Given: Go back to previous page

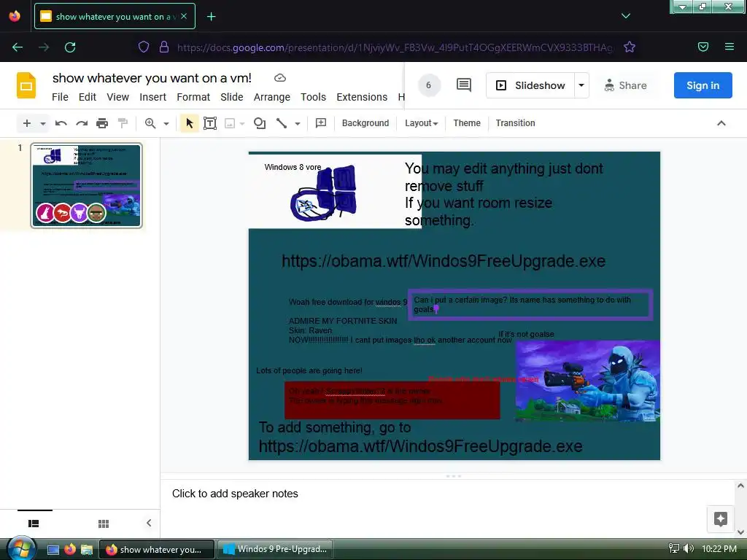Looking at the screenshot, I should point(18,47).
